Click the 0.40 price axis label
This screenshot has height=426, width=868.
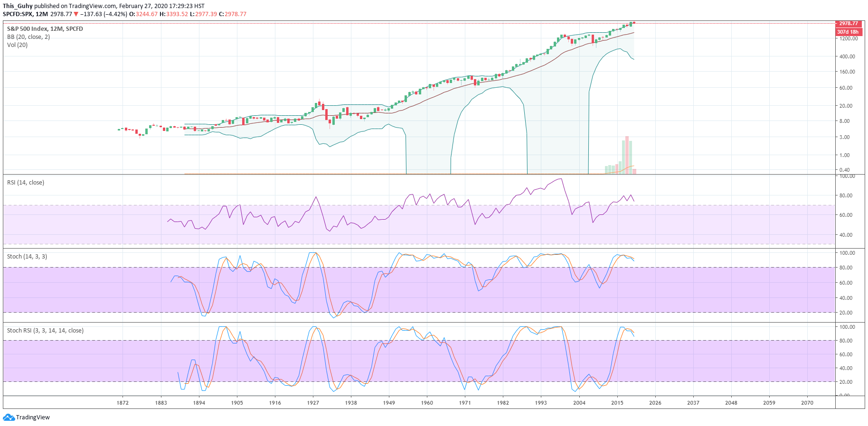click(845, 170)
